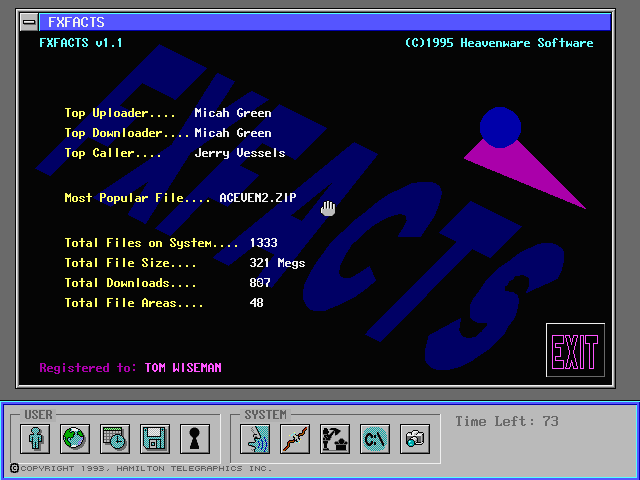Viewport: 640px width, 480px height.
Task: Click the total downloads value 807
Action: click(x=260, y=283)
